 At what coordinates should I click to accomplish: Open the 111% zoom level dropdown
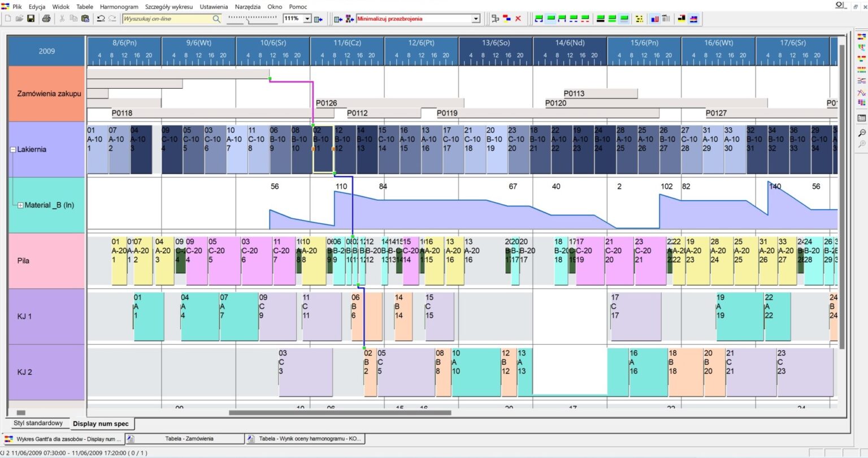[307, 19]
